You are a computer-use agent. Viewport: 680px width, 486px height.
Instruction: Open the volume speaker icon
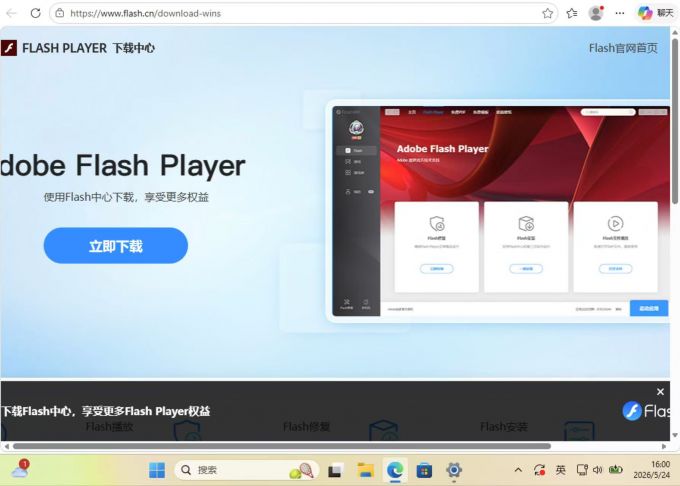point(598,470)
